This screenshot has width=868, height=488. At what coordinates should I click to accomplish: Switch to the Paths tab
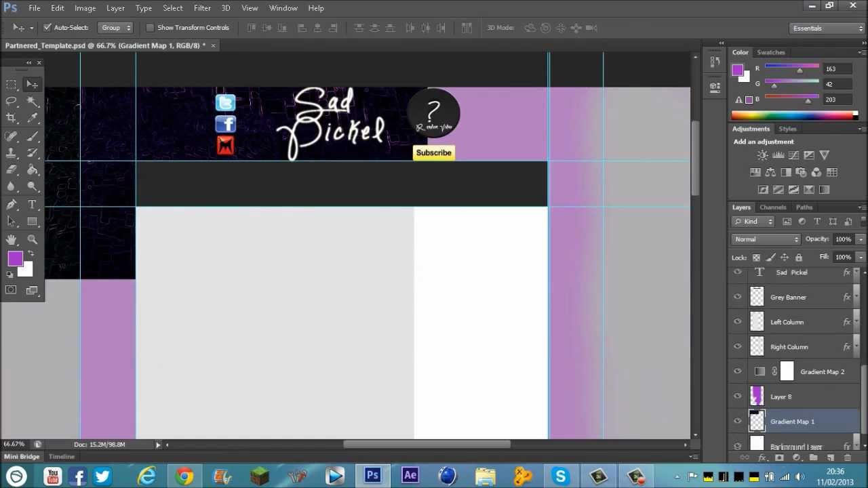[x=804, y=207]
